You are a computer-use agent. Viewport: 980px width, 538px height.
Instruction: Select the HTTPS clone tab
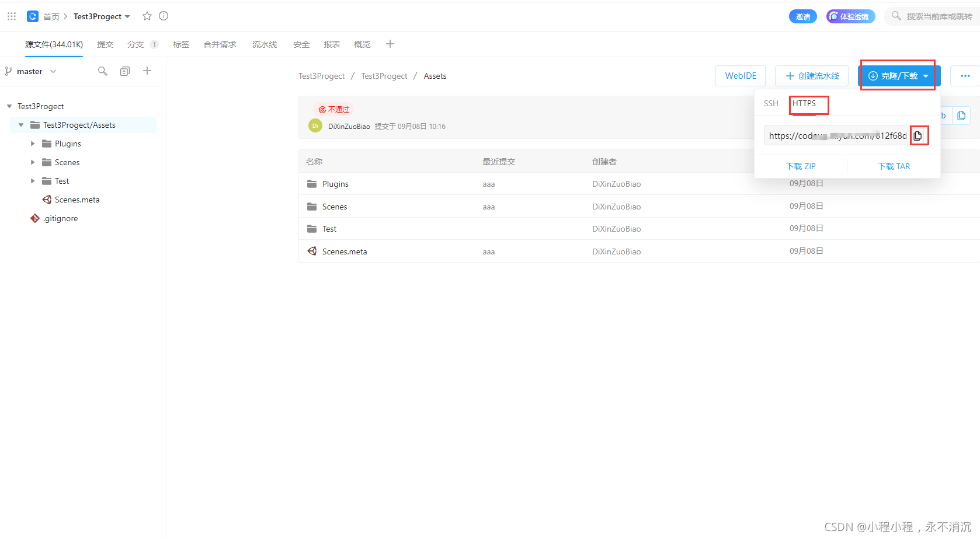804,103
